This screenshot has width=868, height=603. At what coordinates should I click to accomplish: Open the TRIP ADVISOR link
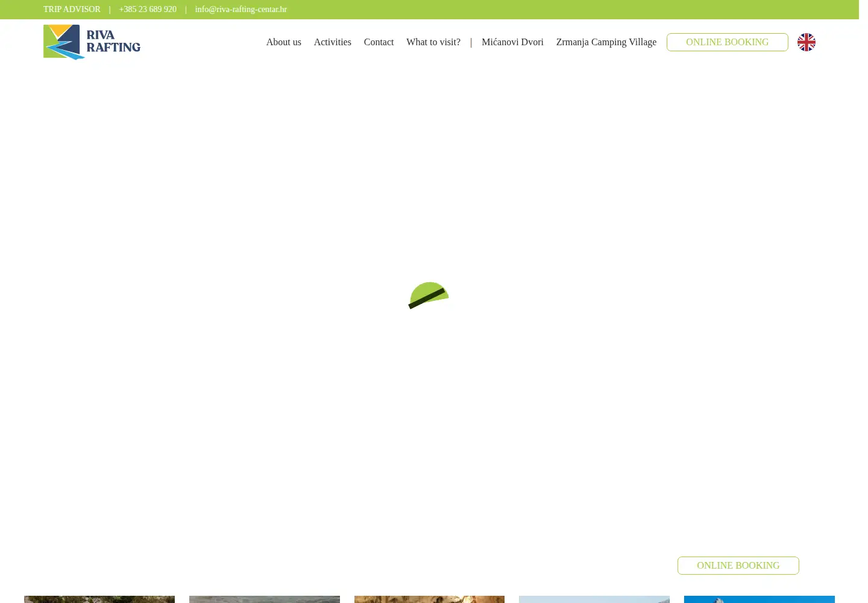point(72,9)
